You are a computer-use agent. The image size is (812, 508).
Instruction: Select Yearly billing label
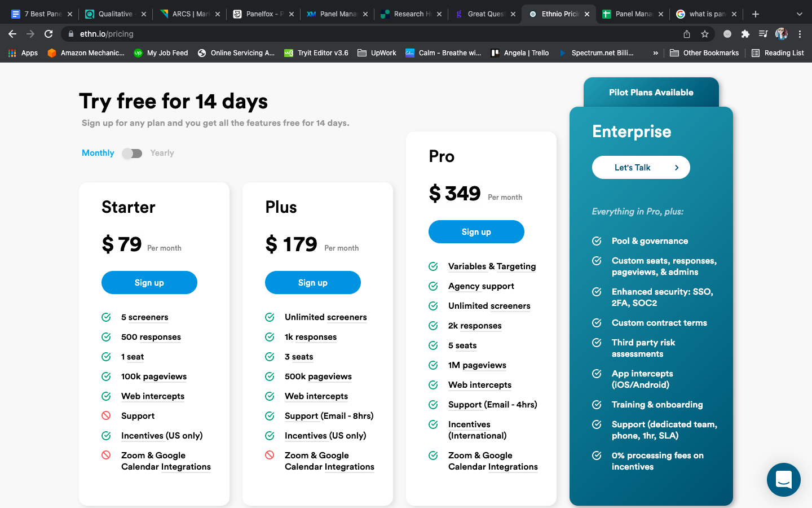[162, 153]
